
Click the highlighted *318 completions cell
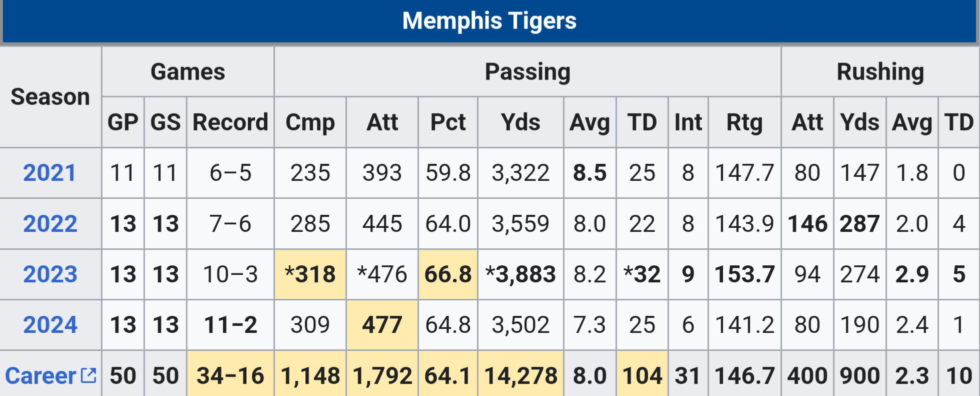[310, 274]
